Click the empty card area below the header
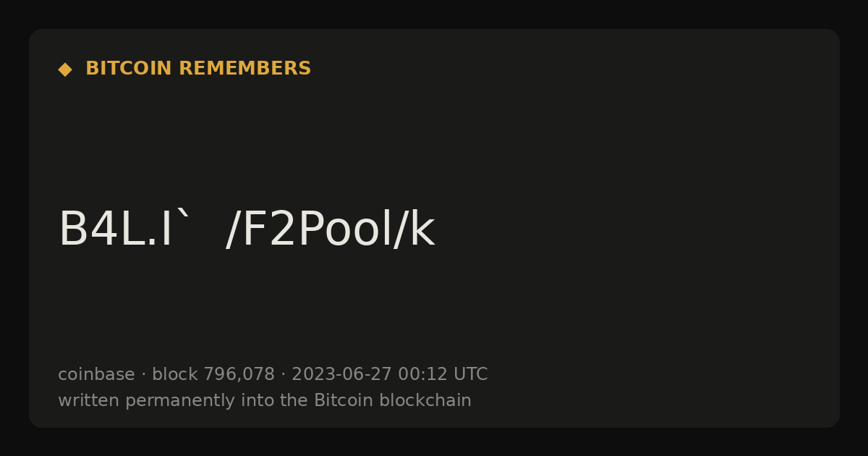Screen dimensions: 868x456 [x=434, y=138]
